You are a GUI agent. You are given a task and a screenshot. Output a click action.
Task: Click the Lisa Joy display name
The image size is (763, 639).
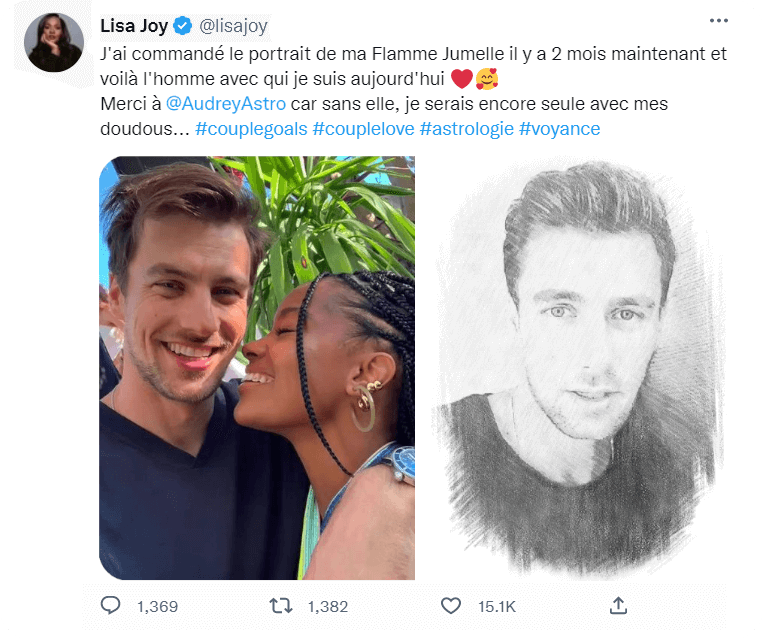pyautogui.click(x=134, y=25)
